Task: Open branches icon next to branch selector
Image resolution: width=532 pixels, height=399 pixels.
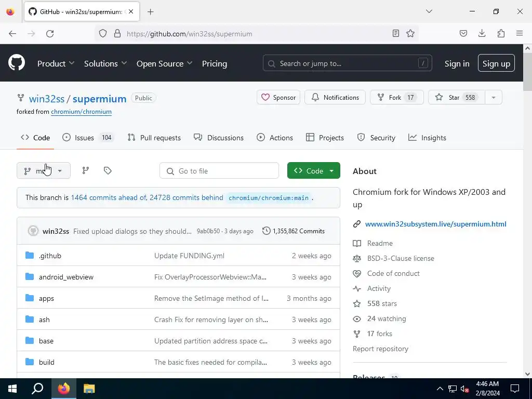Action: (x=86, y=170)
